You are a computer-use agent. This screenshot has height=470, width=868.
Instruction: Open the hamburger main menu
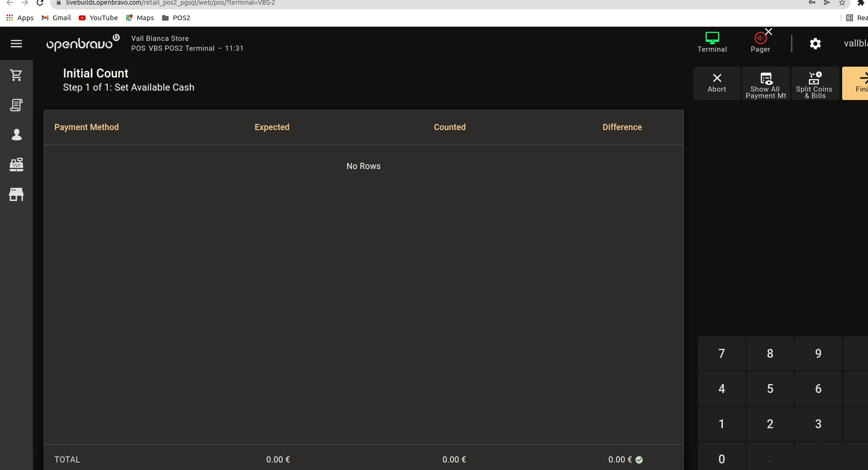tap(16, 44)
